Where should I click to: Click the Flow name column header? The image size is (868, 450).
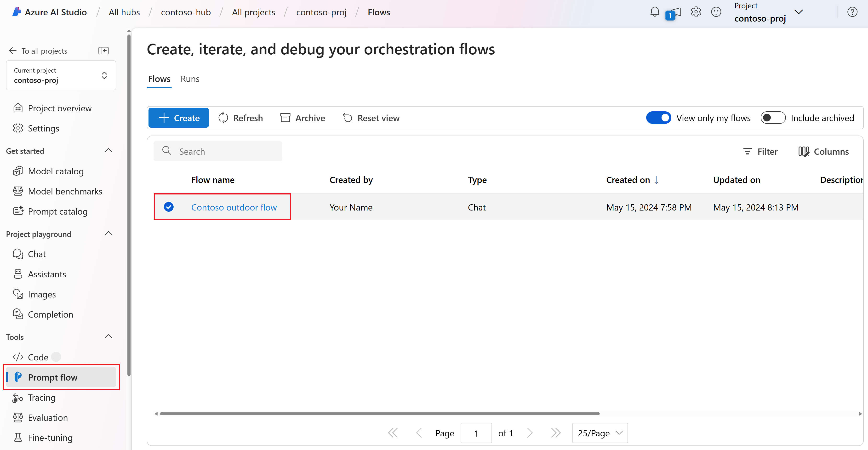pos(213,180)
